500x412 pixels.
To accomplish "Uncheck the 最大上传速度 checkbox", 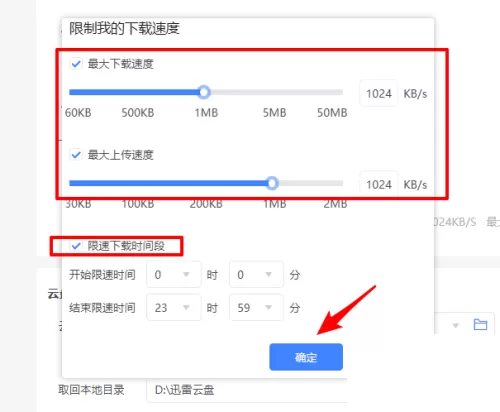I will click(76, 155).
